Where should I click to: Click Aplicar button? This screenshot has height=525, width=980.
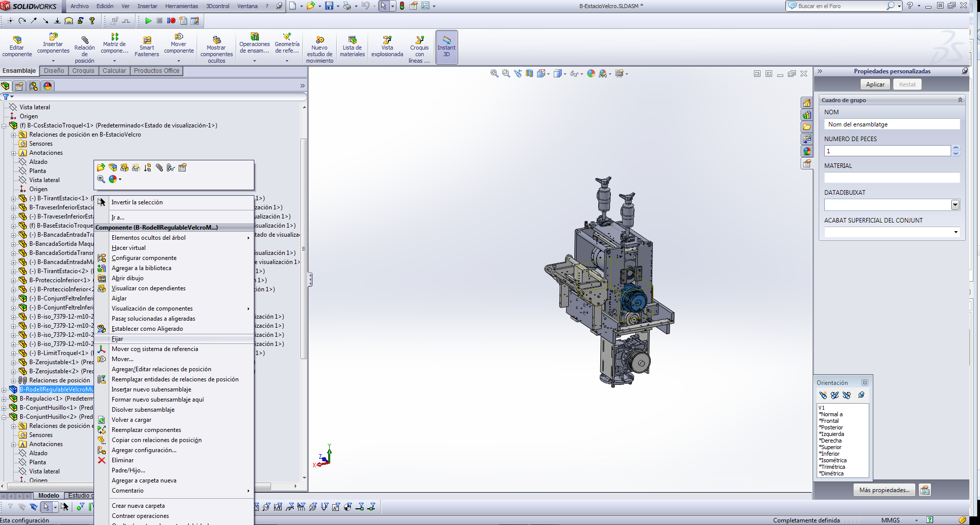[x=875, y=84]
